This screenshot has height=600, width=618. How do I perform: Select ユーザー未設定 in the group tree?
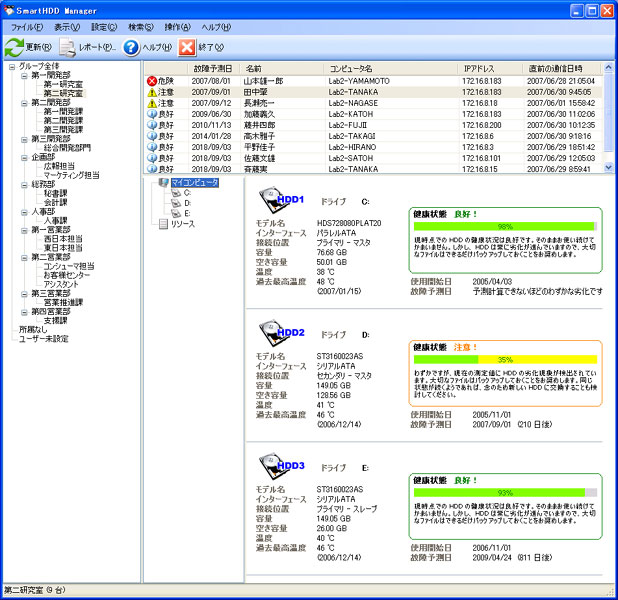point(43,339)
